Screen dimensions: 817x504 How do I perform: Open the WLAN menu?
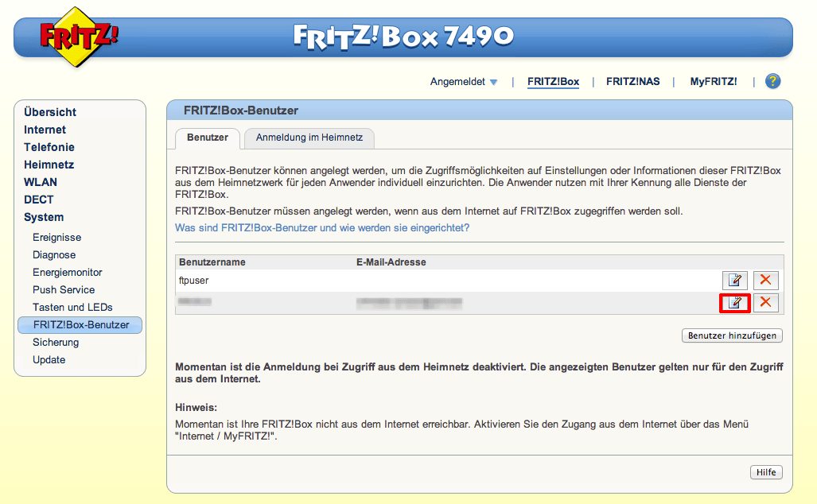[x=41, y=182]
